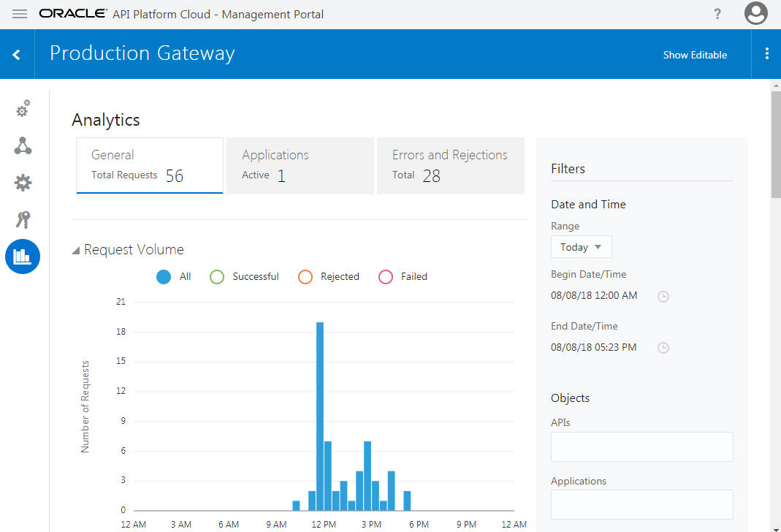Collapse the Request Volume section

[76, 250]
